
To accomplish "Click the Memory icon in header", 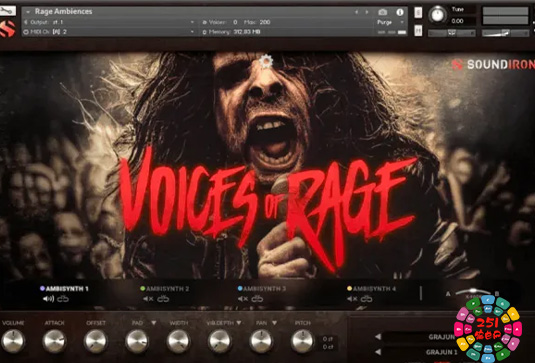I will click(x=205, y=32).
